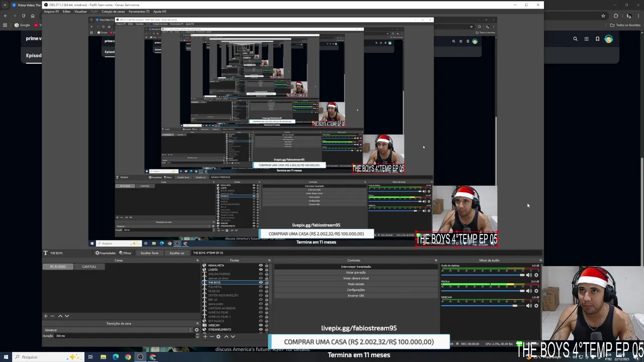The width and height of the screenshot is (644, 362).
Task: Add a new scene with the plus icon in Cenas
Action: click(x=45, y=316)
